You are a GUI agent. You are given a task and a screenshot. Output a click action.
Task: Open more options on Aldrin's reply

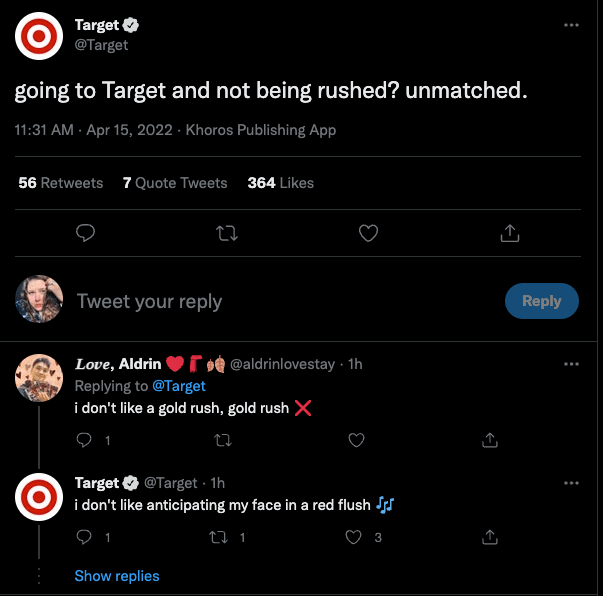(571, 364)
